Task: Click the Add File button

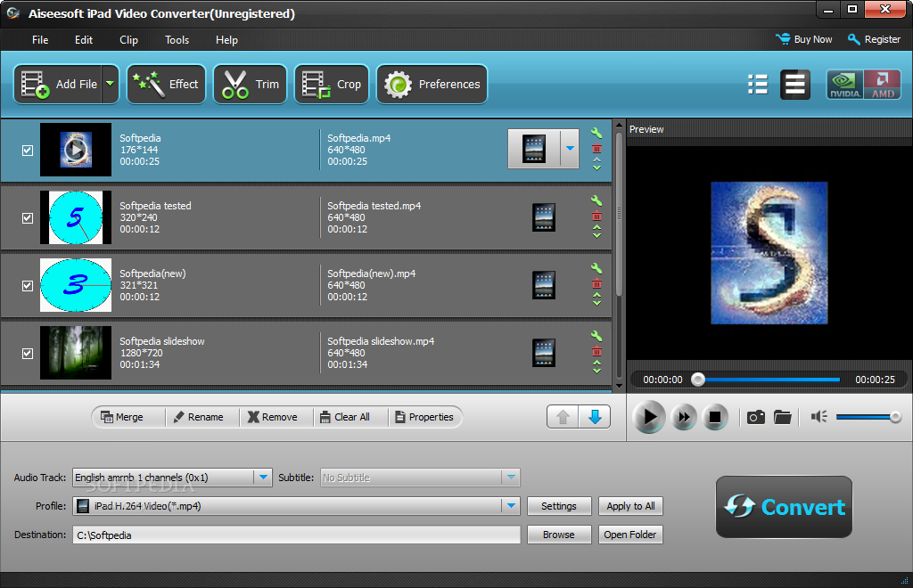Action: pyautogui.click(x=58, y=85)
